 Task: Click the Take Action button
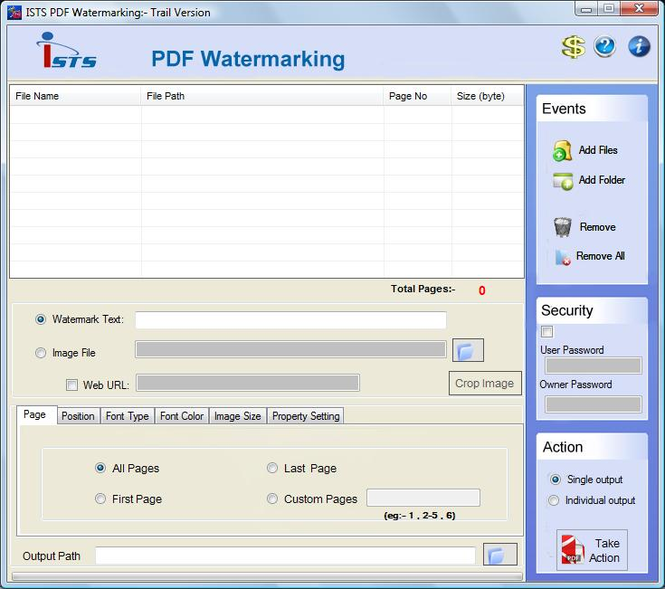pos(592,550)
